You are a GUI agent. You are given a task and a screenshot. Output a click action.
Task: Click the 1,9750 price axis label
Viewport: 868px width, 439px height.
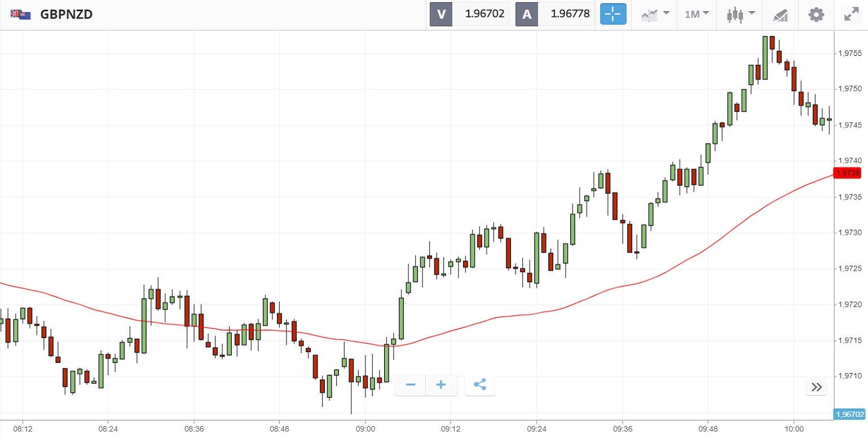coord(849,89)
